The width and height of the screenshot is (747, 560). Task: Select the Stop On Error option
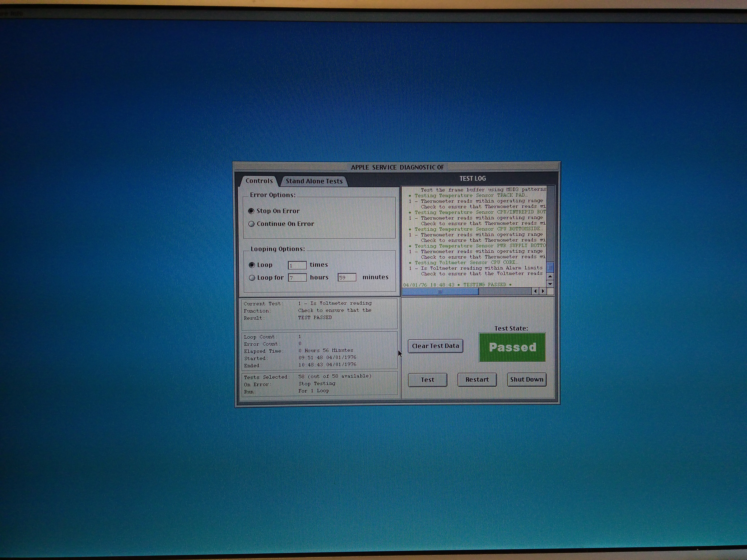251,211
